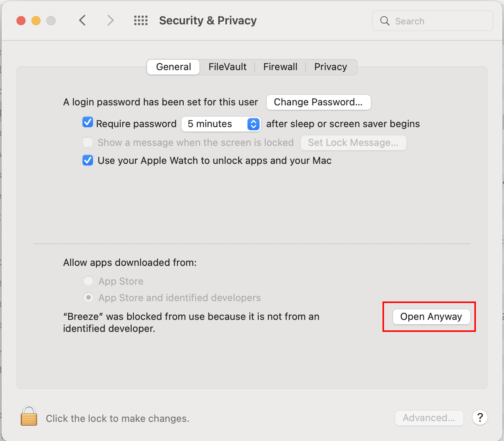Select the General tab
The width and height of the screenshot is (504, 441).
click(x=173, y=67)
